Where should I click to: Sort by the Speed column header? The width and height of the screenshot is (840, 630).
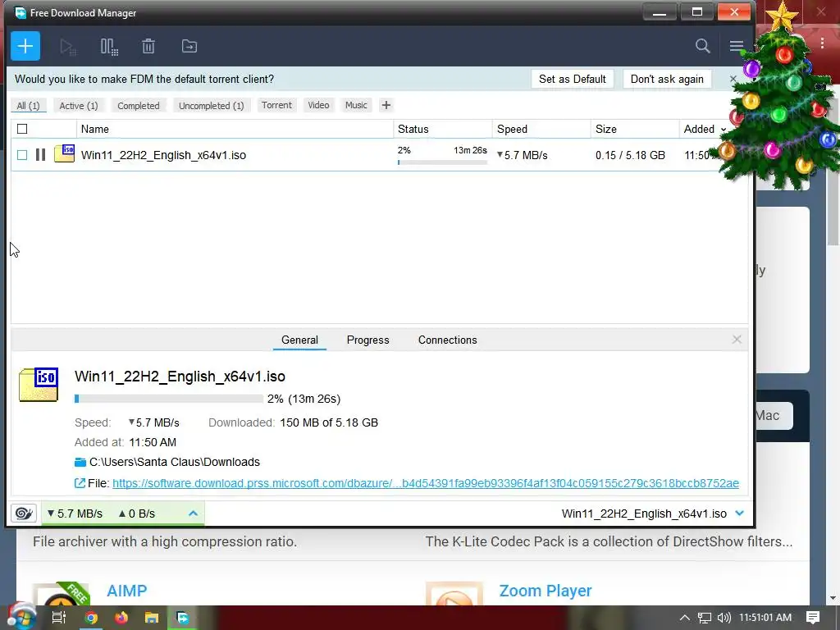tap(541, 129)
